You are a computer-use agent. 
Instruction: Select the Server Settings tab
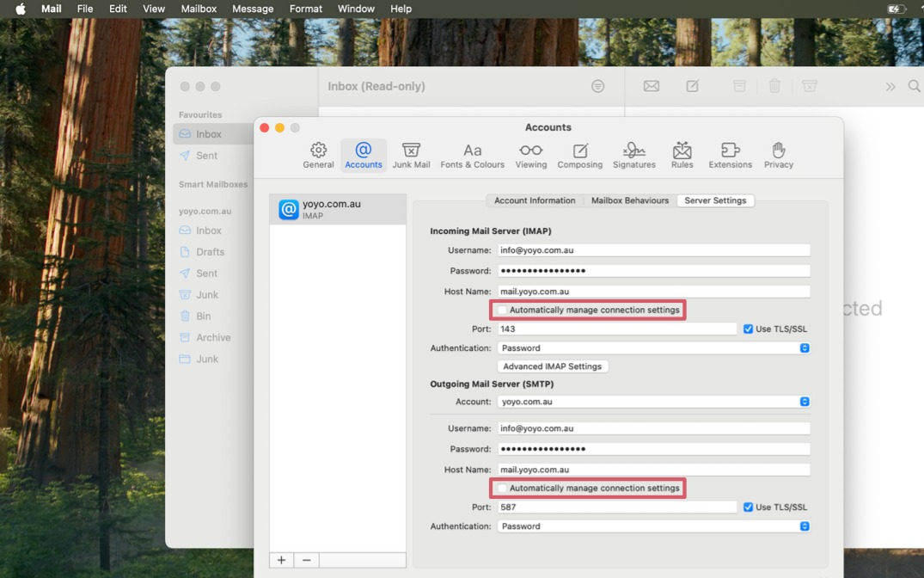[x=715, y=200]
